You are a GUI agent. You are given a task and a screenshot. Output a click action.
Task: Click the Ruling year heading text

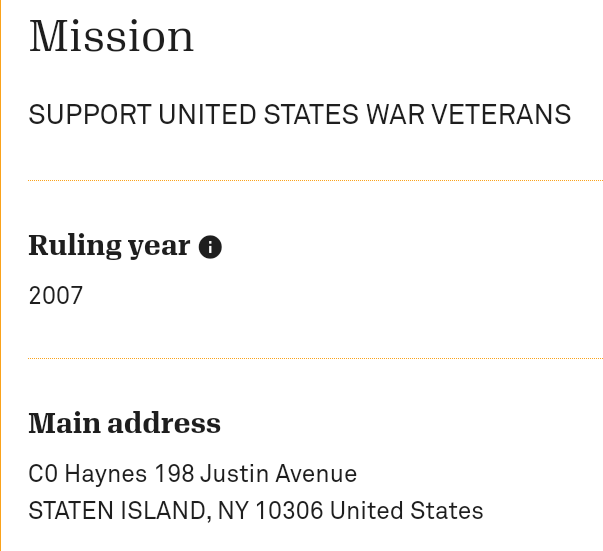pos(109,246)
